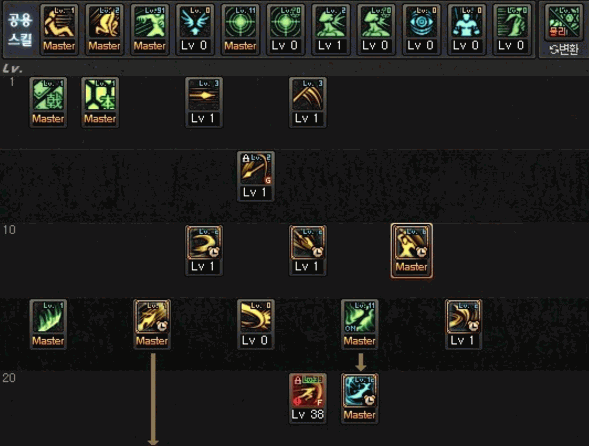The width and height of the screenshot is (589, 446).
Task: Select the highlighted gold warrior Master skill
Action: pos(412,251)
